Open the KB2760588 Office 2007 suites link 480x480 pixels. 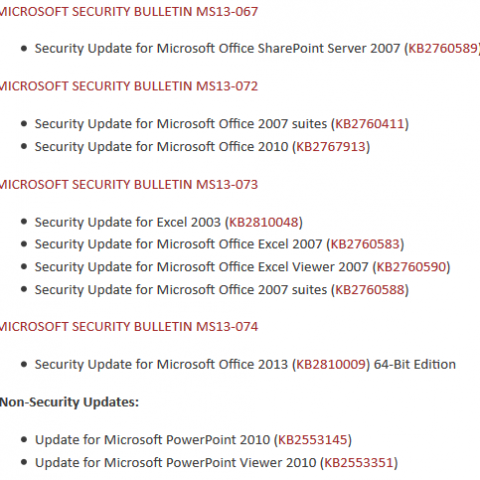[370, 290]
